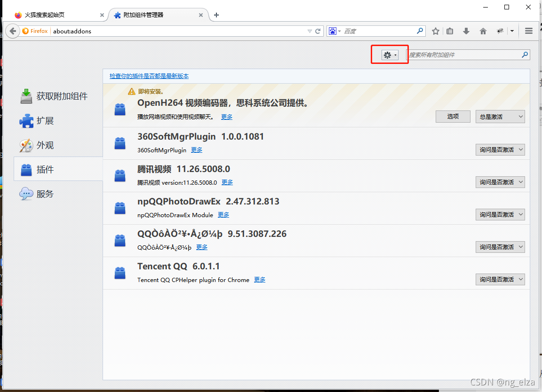Click the OpenH264 plugin brick icon
Screen dimensions: 542x392
tap(120, 110)
